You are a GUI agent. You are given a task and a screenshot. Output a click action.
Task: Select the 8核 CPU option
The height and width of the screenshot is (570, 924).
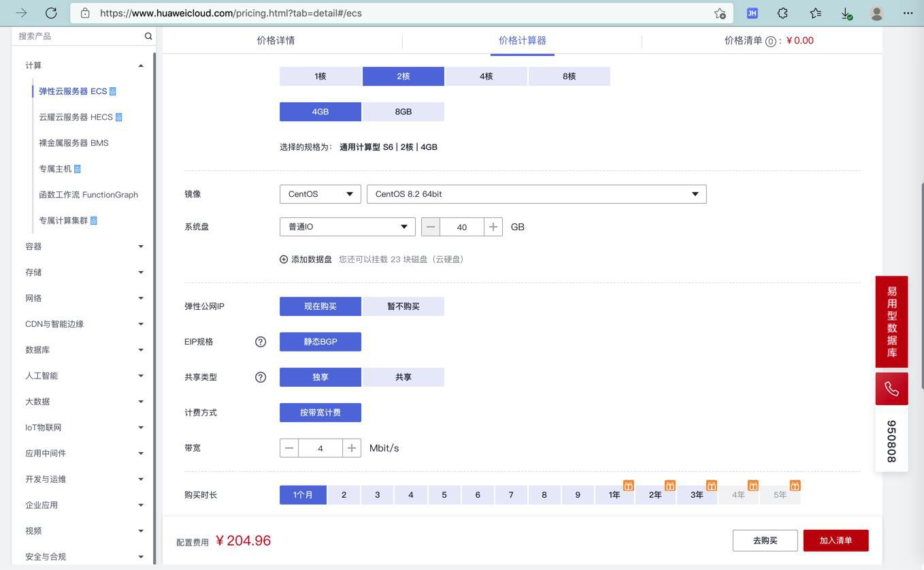click(570, 76)
